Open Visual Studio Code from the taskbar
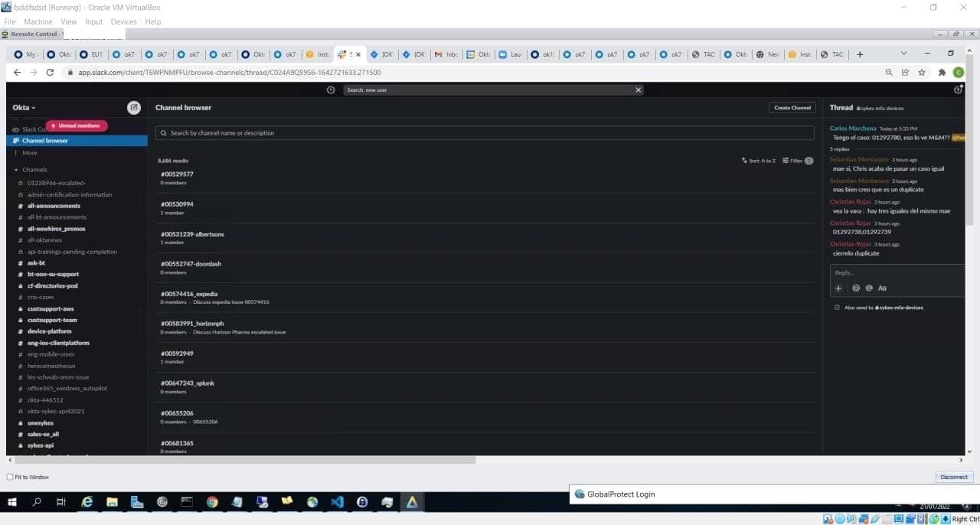The image size is (980, 525). pyautogui.click(x=338, y=502)
